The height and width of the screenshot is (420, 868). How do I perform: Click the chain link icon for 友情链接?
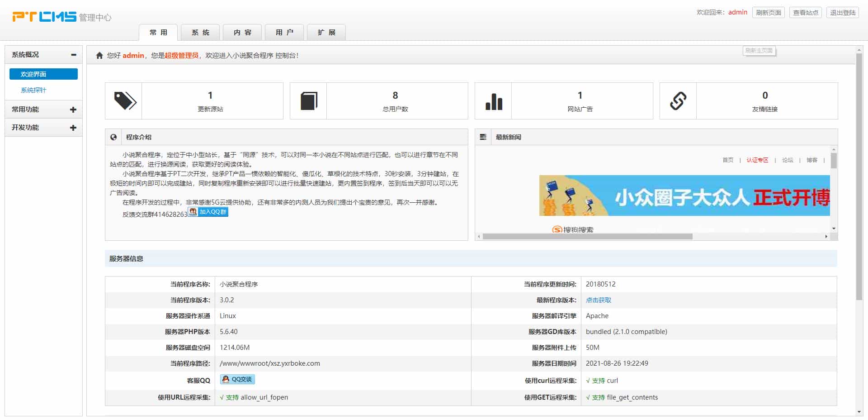[x=678, y=101]
